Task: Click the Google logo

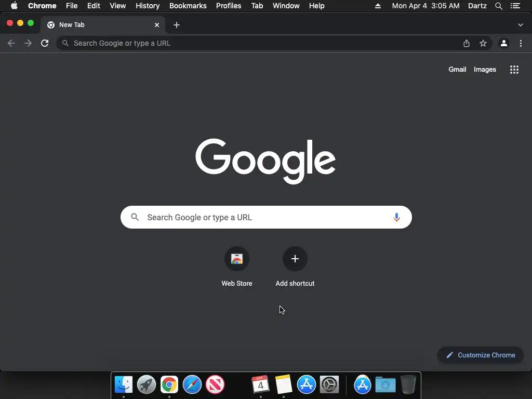Action: (x=265, y=161)
